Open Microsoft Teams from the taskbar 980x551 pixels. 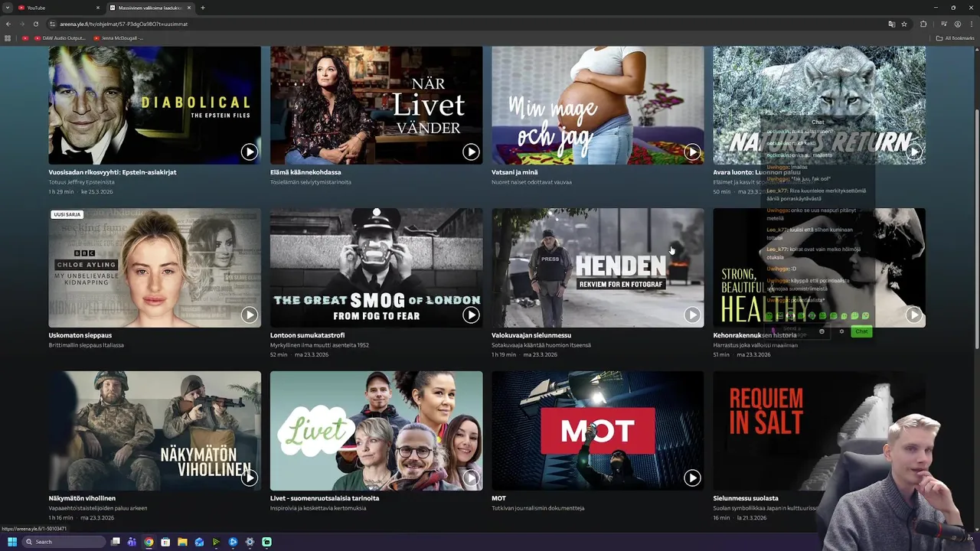tap(132, 542)
